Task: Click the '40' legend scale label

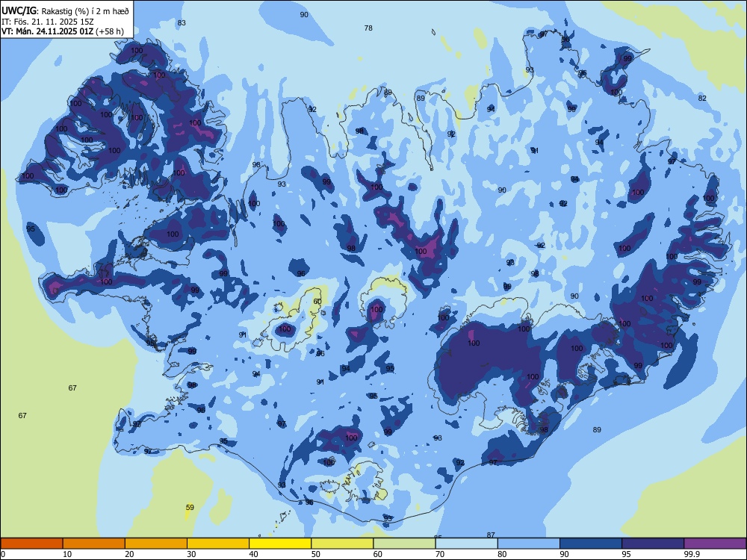Action: pos(254,554)
